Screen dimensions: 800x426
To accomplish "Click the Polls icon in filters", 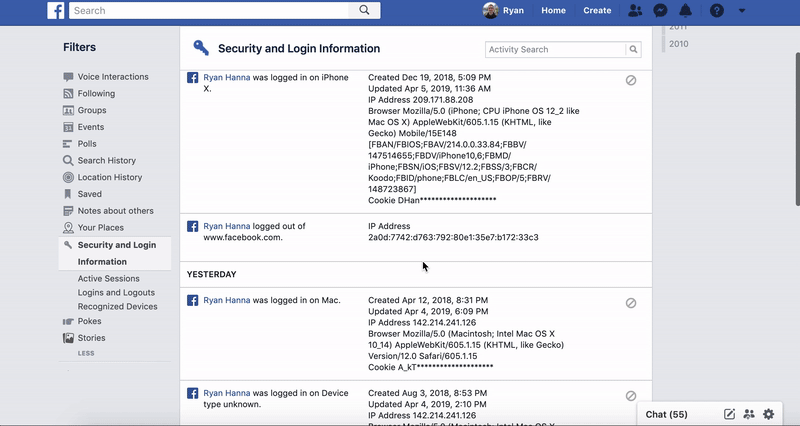I will [x=67, y=144].
